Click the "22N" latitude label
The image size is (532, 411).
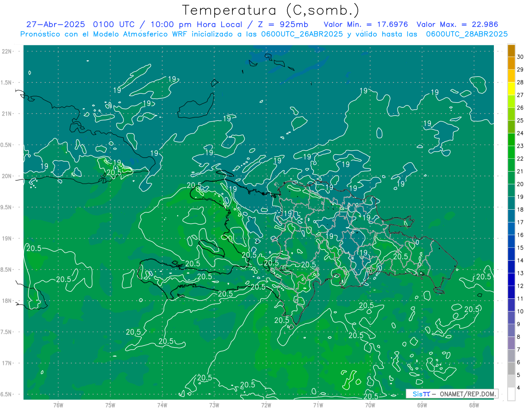tap(6, 51)
